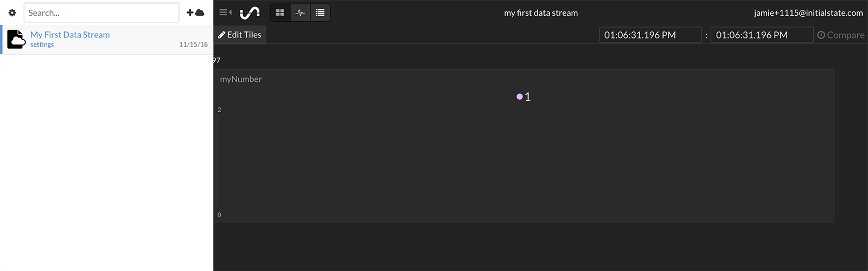Click the Edit Tiles button
This screenshot has width=868, height=271.
click(x=240, y=35)
